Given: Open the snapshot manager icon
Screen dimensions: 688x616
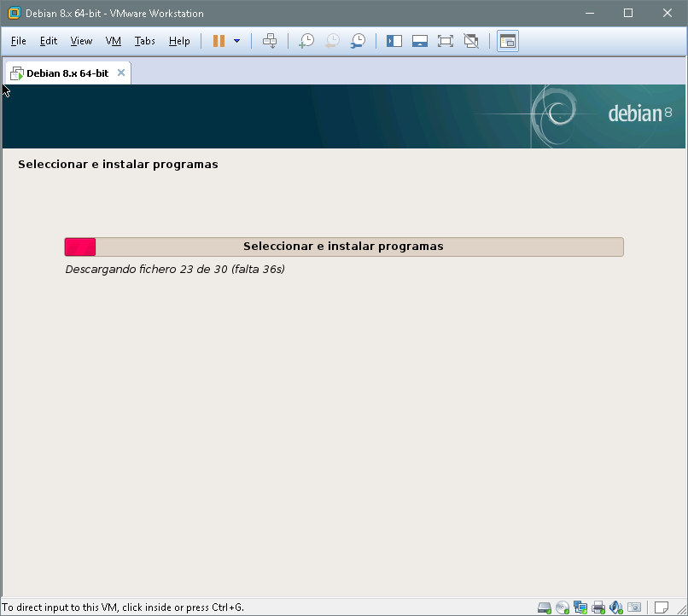Looking at the screenshot, I should tap(359, 41).
